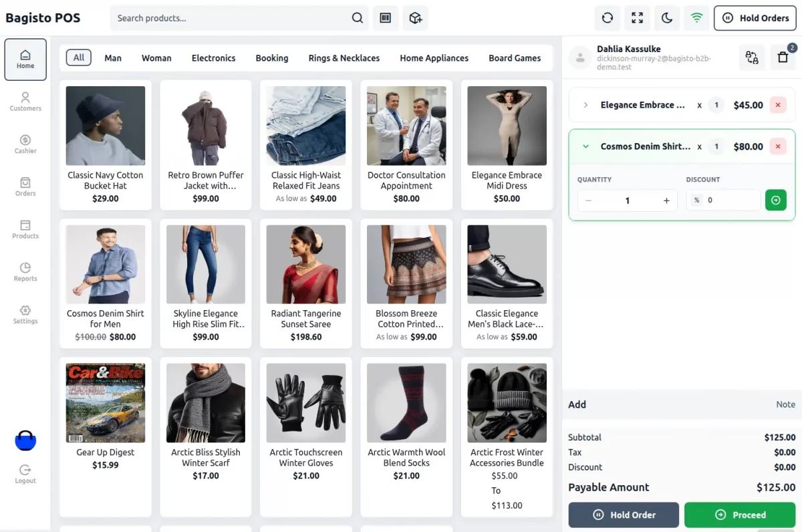The height and width of the screenshot is (532, 802).
Task: Add Radiant Tangerine Sunset Saree
Action: [x=306, y=283]
